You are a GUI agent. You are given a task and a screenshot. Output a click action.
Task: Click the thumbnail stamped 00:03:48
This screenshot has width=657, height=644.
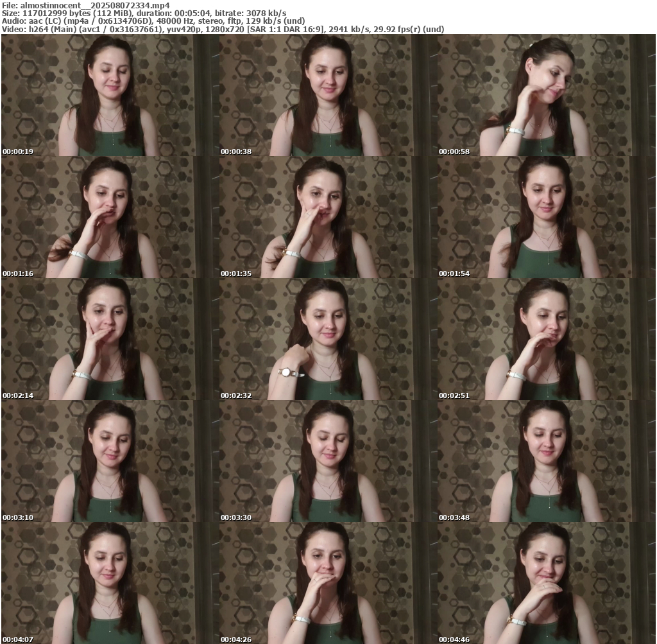tap(546, 461)
